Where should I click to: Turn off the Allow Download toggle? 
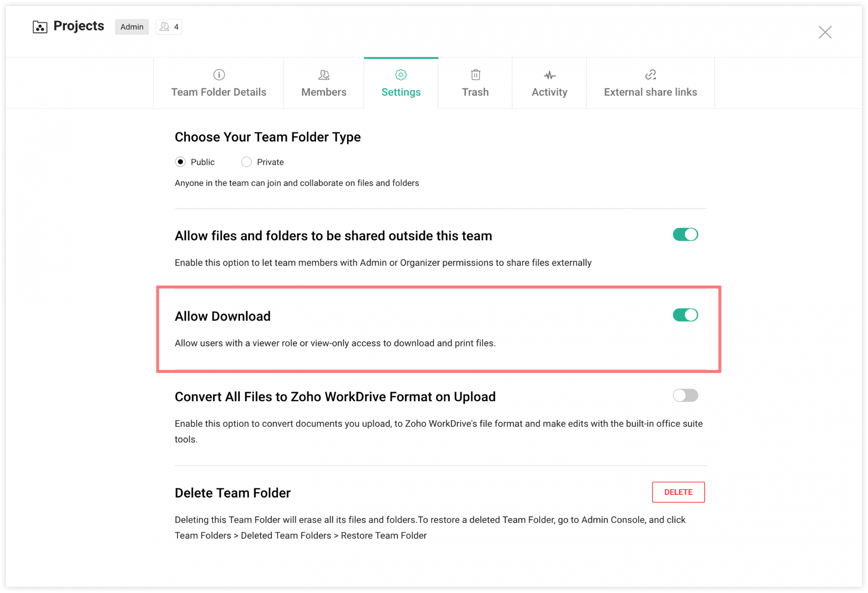685,315
